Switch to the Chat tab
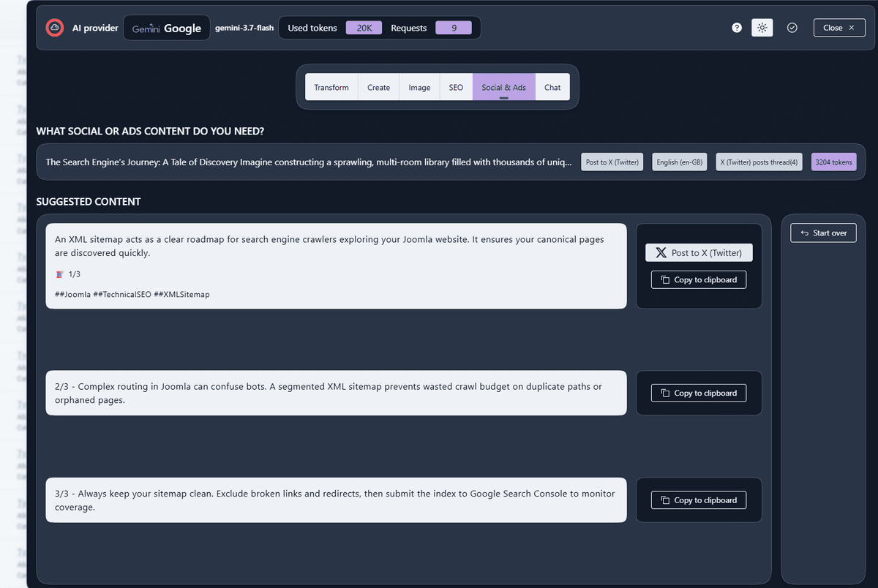The image size is (878, 588). [552, 87]
